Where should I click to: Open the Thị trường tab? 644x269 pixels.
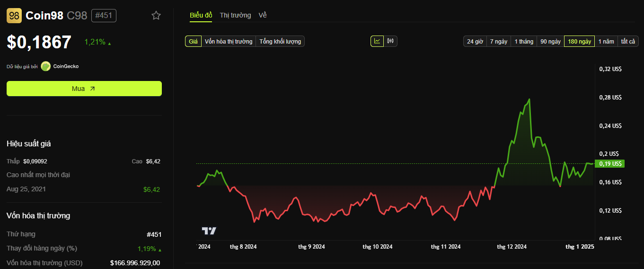235,15
